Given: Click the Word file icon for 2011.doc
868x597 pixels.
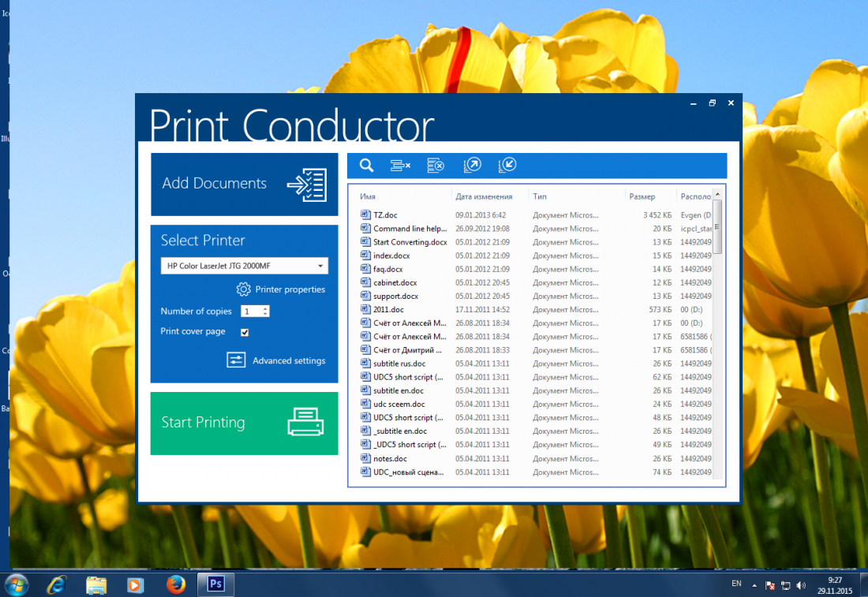Looking at the screenshot, I should pos(365,309).
